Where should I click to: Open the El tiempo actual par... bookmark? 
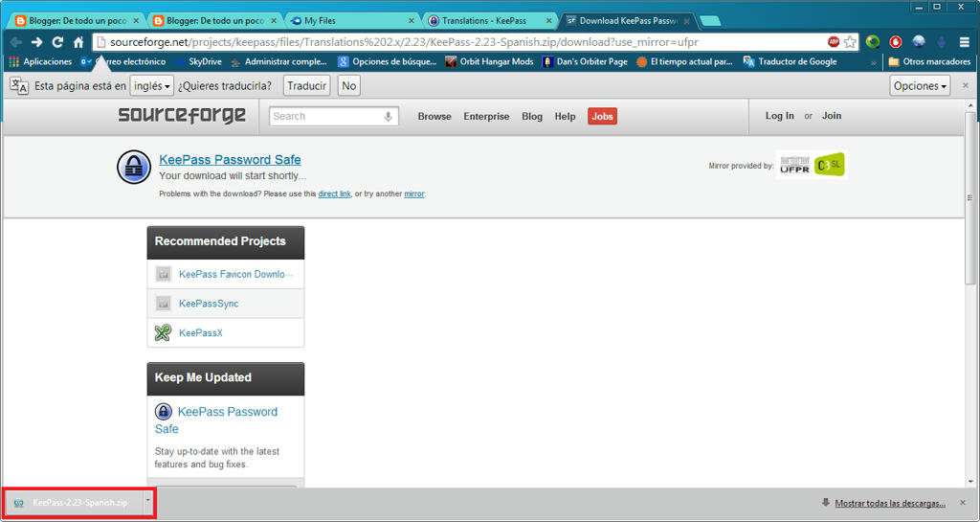pos(684,61)
